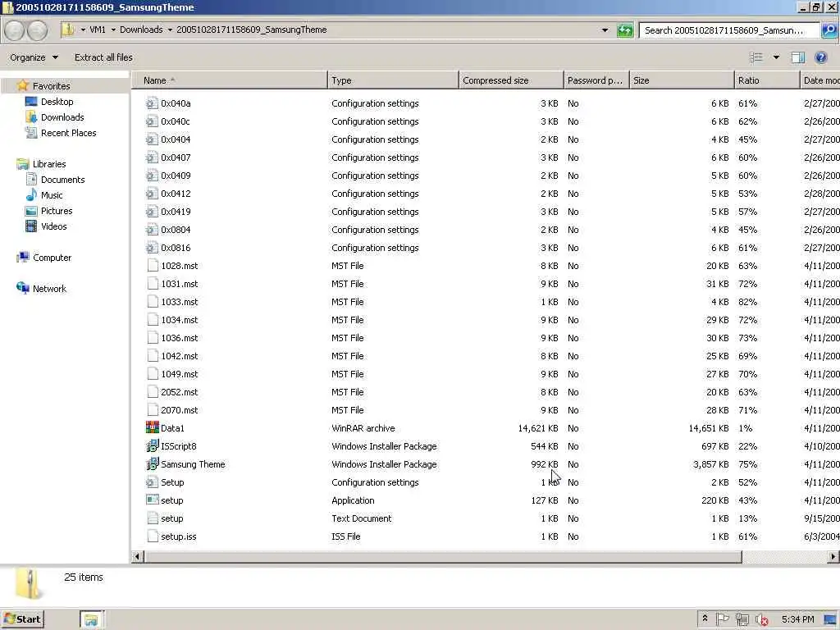
Task: Select the 1033.mst file name
Action: coord(180,302)
